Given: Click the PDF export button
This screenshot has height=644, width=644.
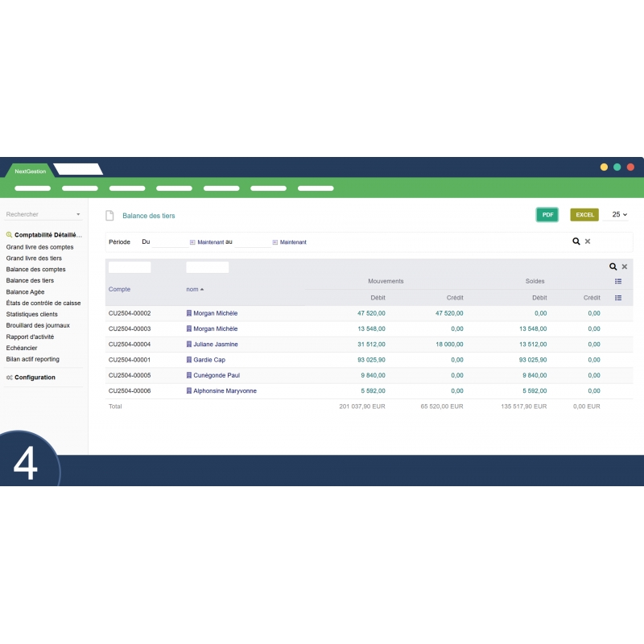Looking at the screenshot, I should [x=547, y=215].
